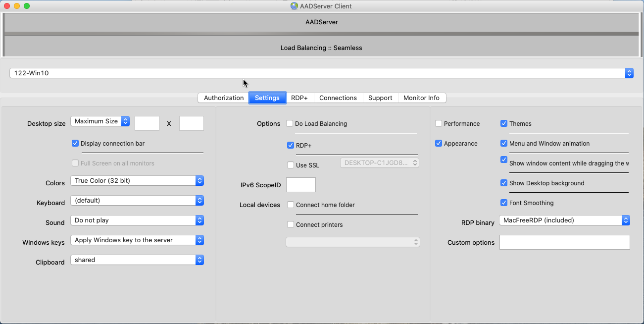Open the Colors True Color dropdown
Image resolution: width=644 pixels, height=324 pixels.
[x=137, y=181]
